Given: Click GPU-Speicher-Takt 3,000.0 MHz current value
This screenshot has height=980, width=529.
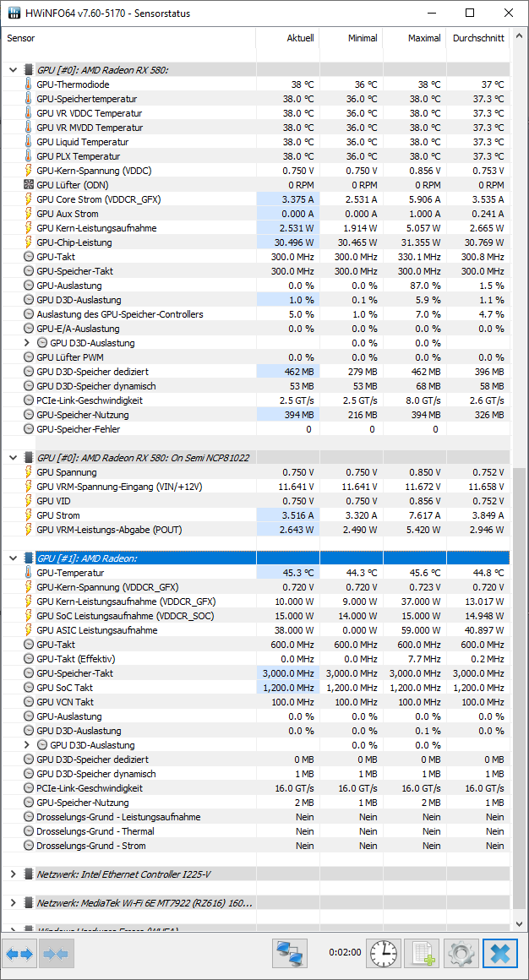Looking at the screenshot, I should pyautogui.click(x=290, y=673).
